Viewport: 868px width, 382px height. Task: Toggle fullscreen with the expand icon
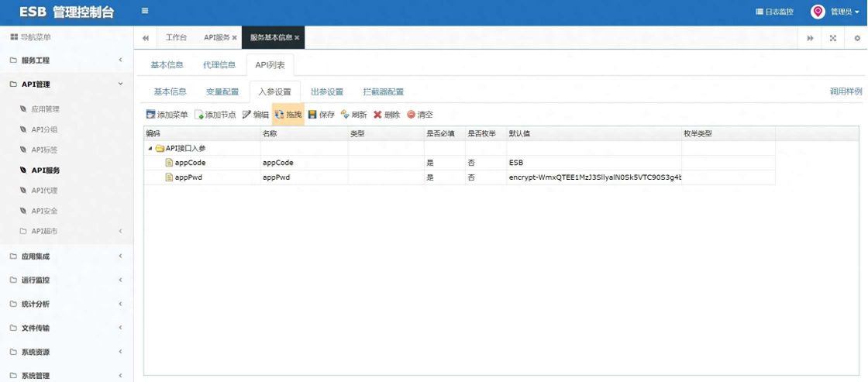coord(832,38)
